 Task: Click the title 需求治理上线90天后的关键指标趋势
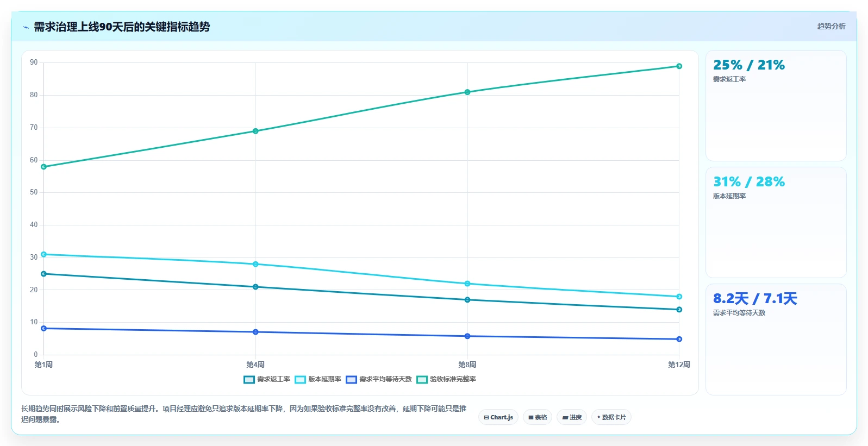click(122, 27)
